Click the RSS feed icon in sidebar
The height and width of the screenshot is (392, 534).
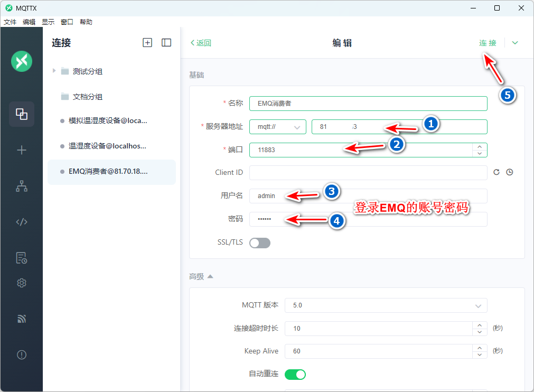click(x=22, y=319)
